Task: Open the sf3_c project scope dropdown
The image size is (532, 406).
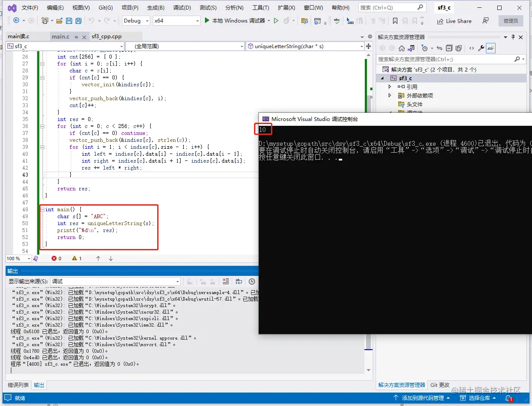Action: 65,46
